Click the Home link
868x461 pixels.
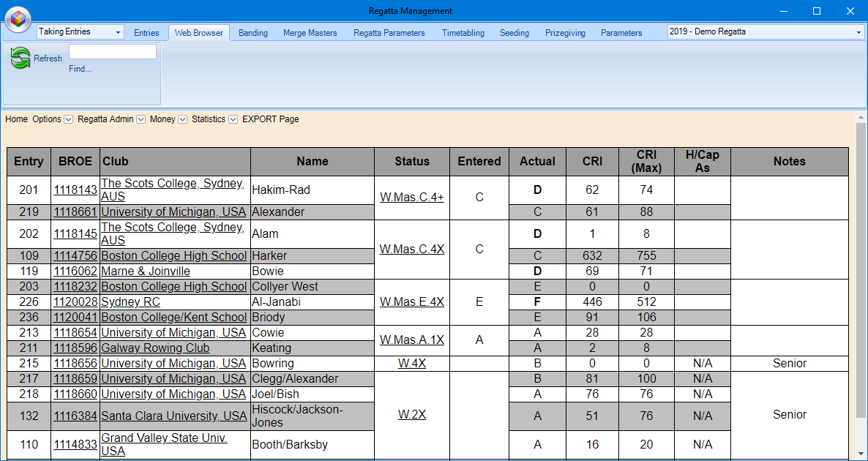click(16, 119)
